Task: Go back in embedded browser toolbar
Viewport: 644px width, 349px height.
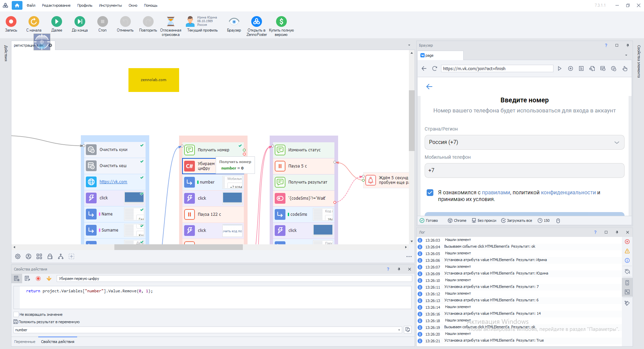Action: [424, 68]
